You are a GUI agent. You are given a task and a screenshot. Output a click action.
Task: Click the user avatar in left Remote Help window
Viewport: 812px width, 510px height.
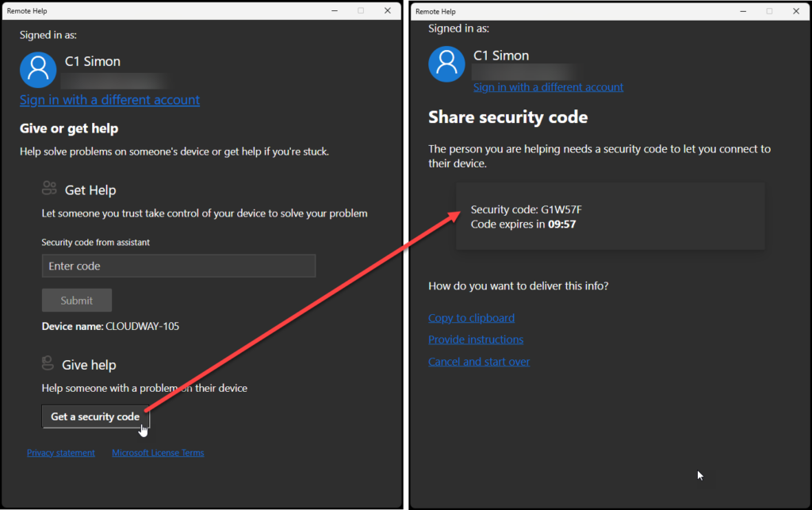[38, 69]
